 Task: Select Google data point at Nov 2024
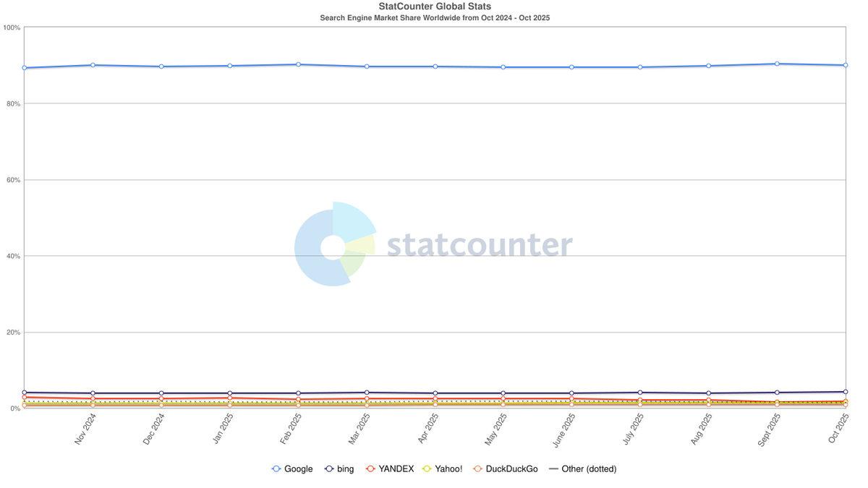pyautogui.click(x=93, y=65)
